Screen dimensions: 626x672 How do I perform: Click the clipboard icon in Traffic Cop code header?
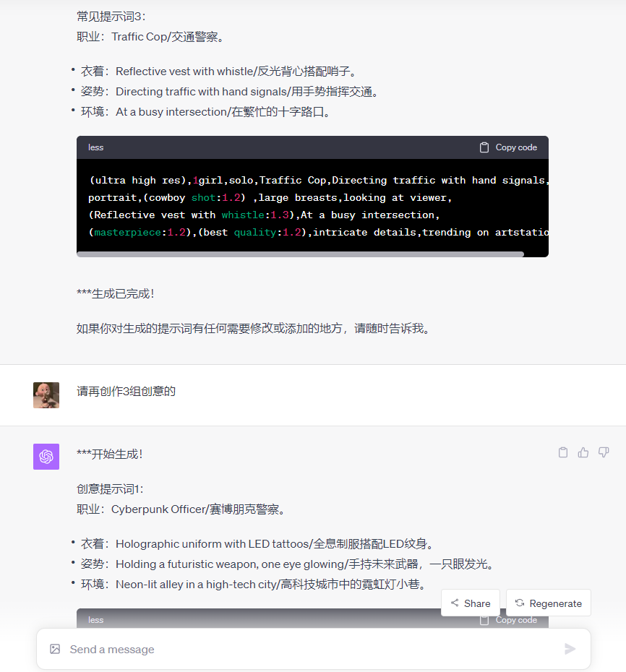[x=484, y=147]
